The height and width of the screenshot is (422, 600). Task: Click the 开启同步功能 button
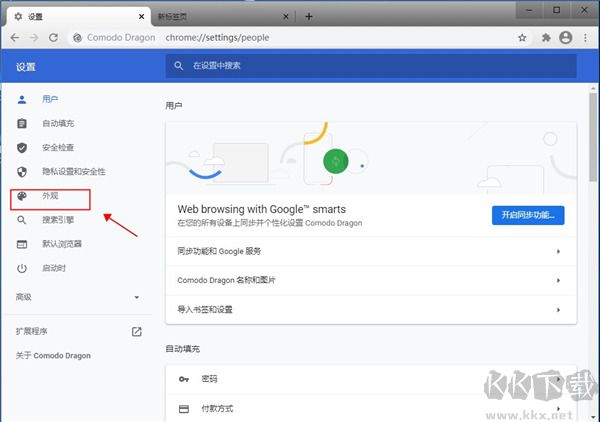coord(528,215)
